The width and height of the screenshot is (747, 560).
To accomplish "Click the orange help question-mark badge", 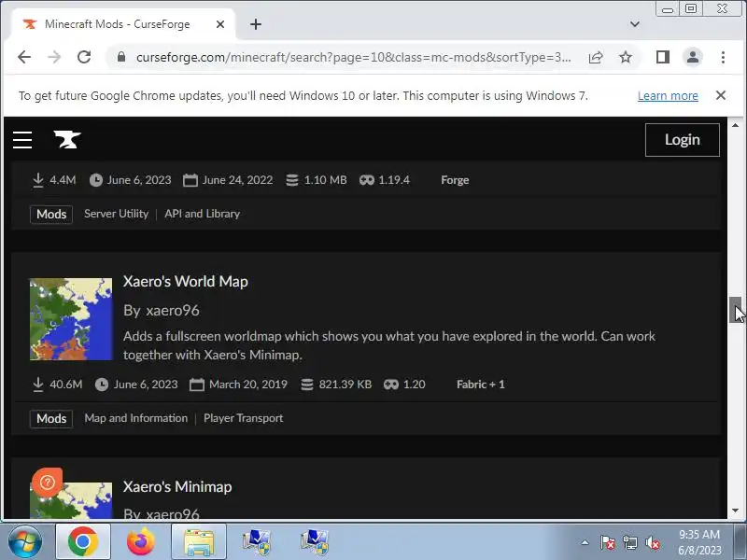I will click(x=48, y=483).
